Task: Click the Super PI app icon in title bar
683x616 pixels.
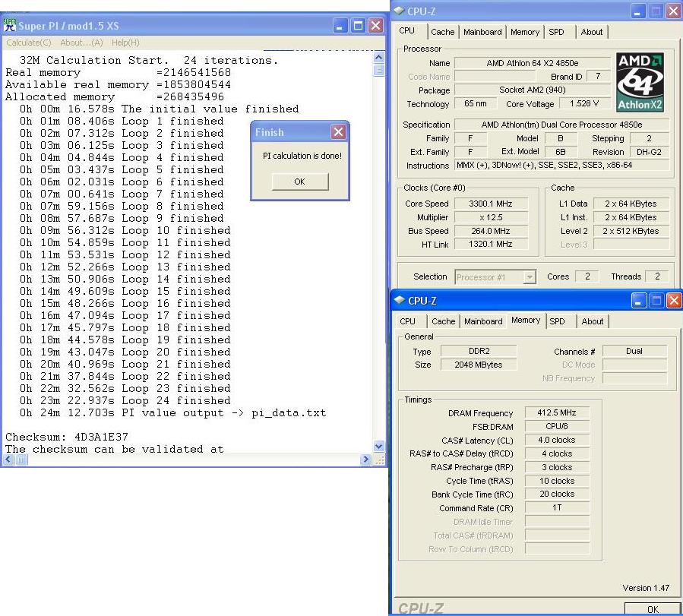Action: click(10, 25)
